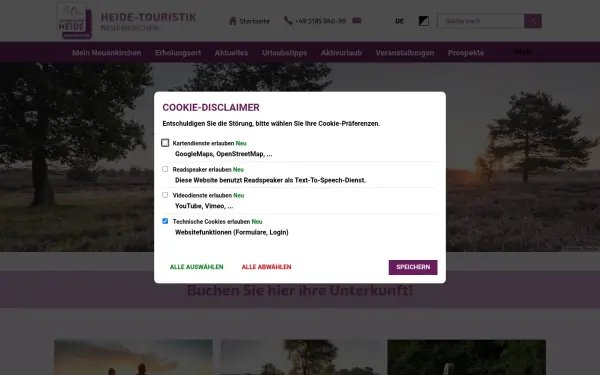
Task: Click the Readspeaker erlauben label text
Action: [x=202, y=170]
